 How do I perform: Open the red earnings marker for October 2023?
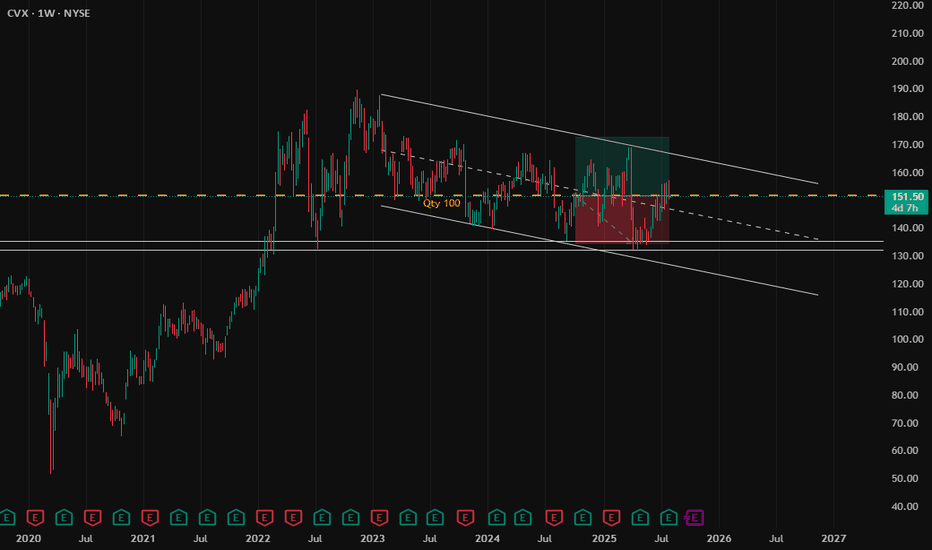tap(465, 518)
